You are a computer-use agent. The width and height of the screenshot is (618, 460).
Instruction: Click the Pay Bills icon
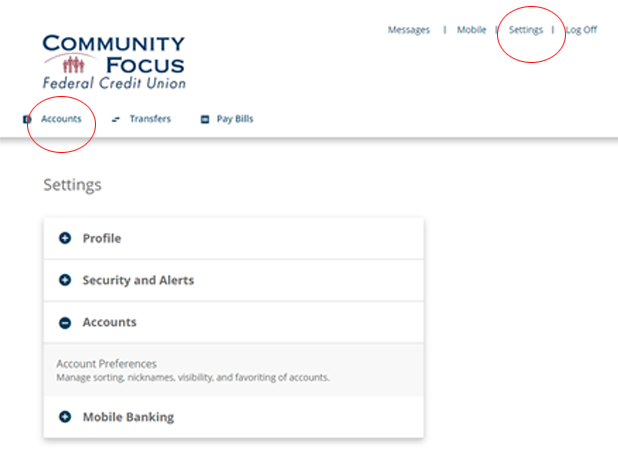point(205,119)
